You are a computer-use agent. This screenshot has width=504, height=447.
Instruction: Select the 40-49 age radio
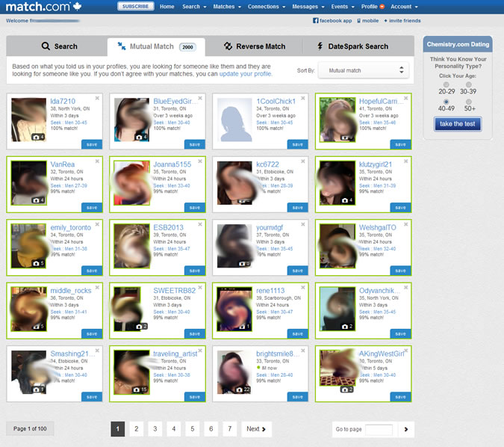(447, 102)
